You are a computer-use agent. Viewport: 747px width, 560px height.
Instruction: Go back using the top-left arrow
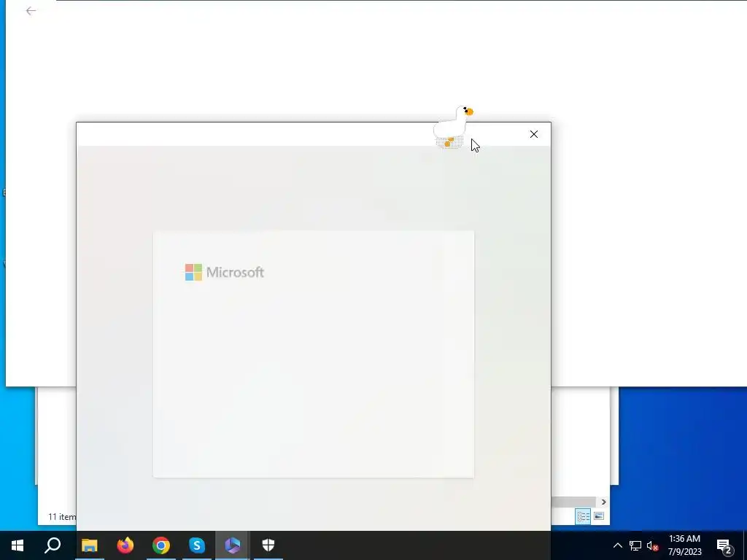[x=31, y=11]
